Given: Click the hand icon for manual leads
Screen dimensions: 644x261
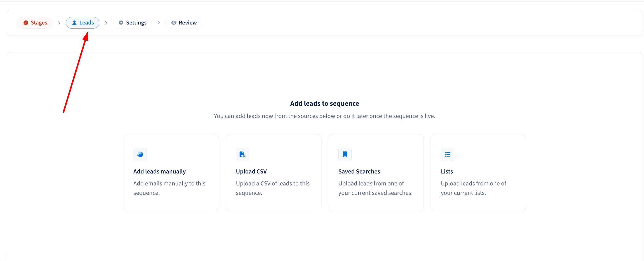Looking at the screenshot, I should pyautogui.click(x=140, y=154).
